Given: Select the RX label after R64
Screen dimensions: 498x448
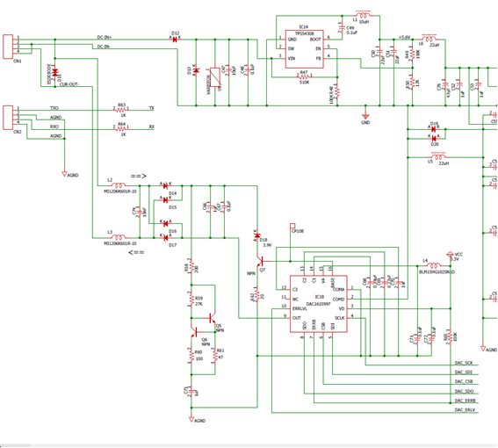Looking at the screenshot, I should 152,126.
